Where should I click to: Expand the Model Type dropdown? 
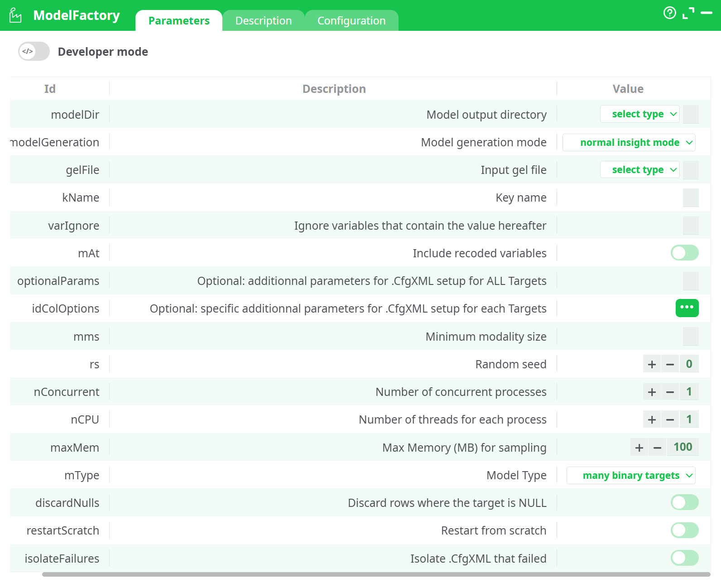[x=631, y=475]
